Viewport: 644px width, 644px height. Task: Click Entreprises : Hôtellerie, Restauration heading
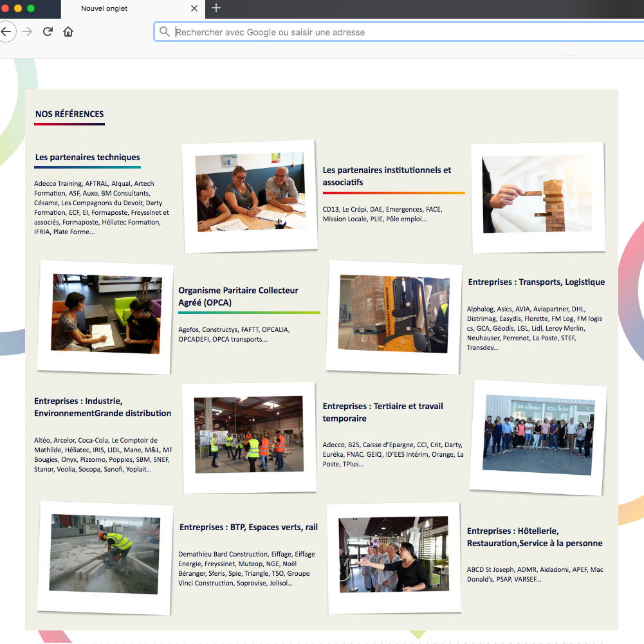point(535,537)
